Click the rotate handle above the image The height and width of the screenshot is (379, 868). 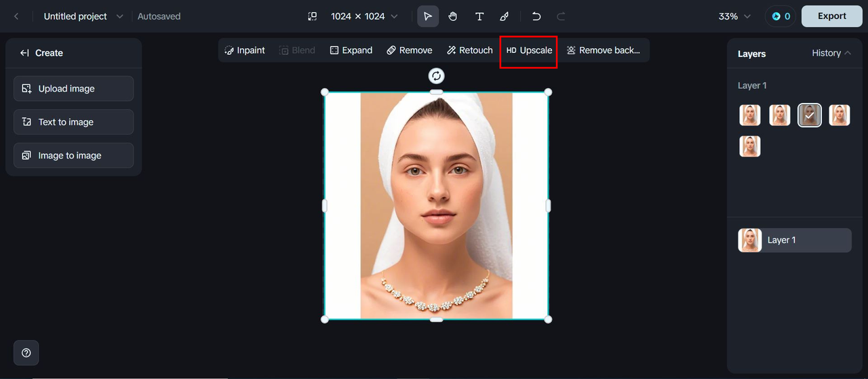[x=437, y=76]
